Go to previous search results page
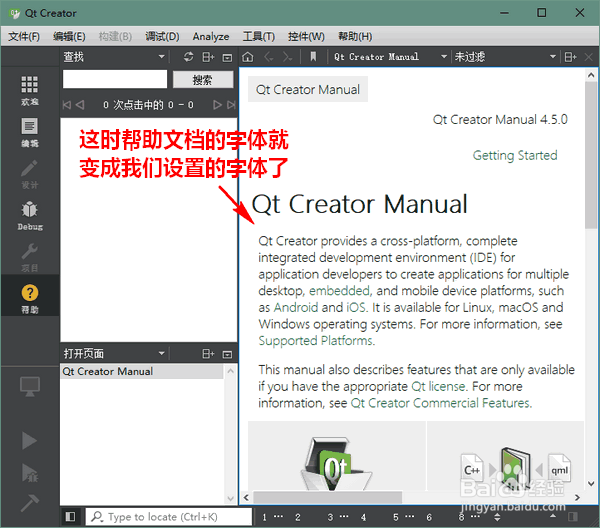This screenshot has height=528, width=600. [80, 104]
